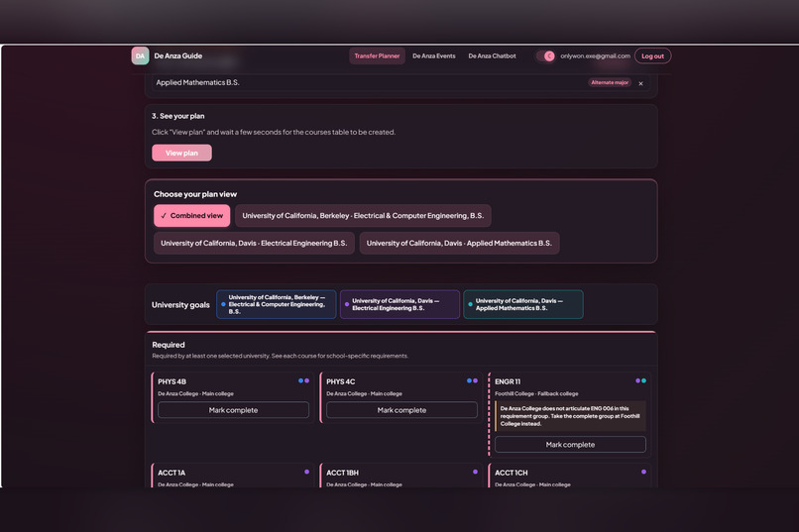Remove the Applied Mathematics B.S. major

pos(640,83)
